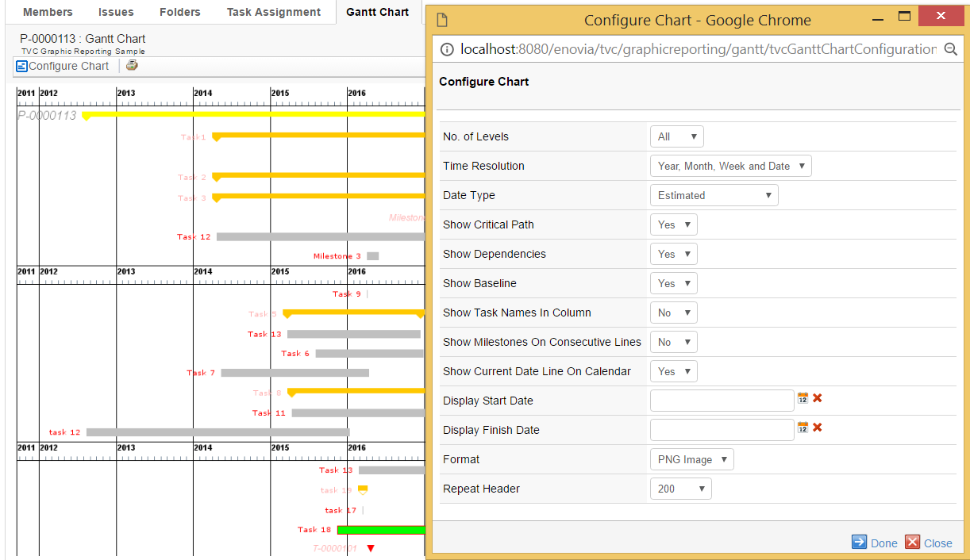
Task: Open calendar picker for Display Finish Date
Action: coord(803,428)
